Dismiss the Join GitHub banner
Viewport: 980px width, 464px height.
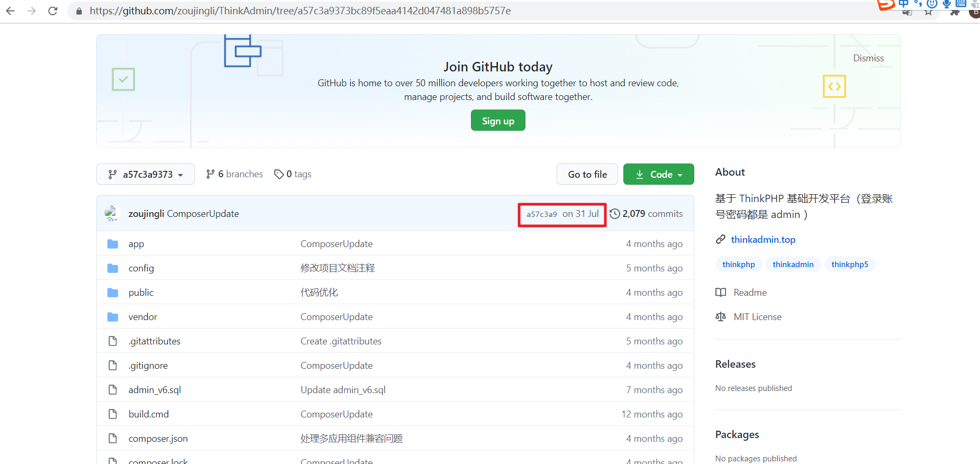pyautogui.click(x=868, y=58)
